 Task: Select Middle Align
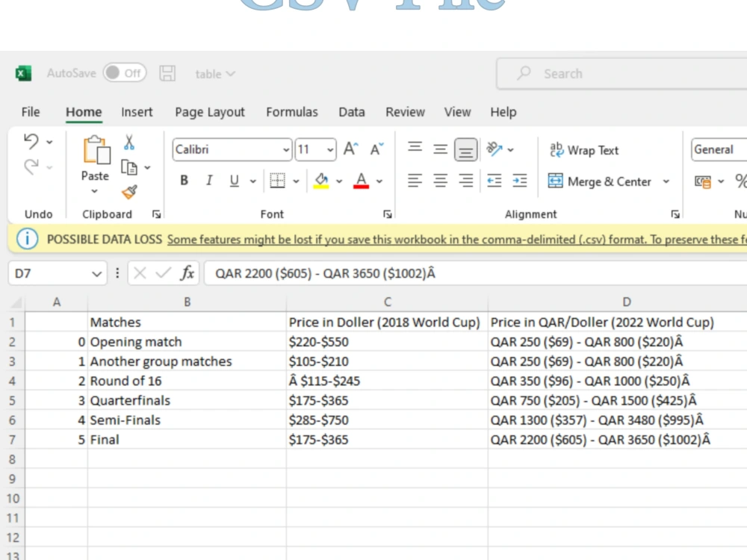click(x=440, y=149)
